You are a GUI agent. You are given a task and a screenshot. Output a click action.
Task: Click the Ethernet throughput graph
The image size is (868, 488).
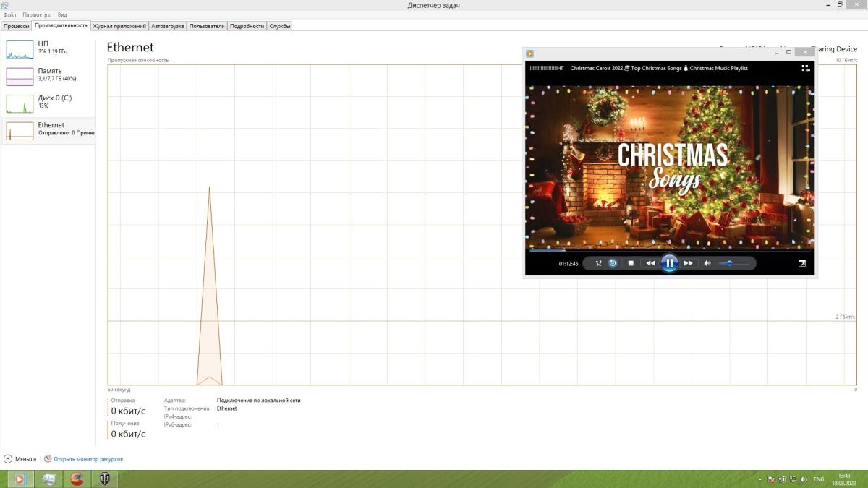pos(482,225)
